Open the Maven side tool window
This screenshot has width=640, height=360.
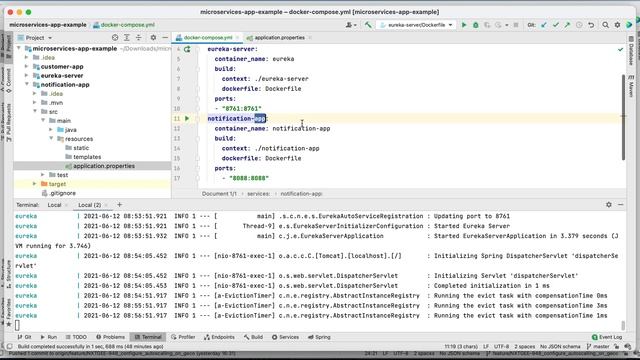(631, 86)
